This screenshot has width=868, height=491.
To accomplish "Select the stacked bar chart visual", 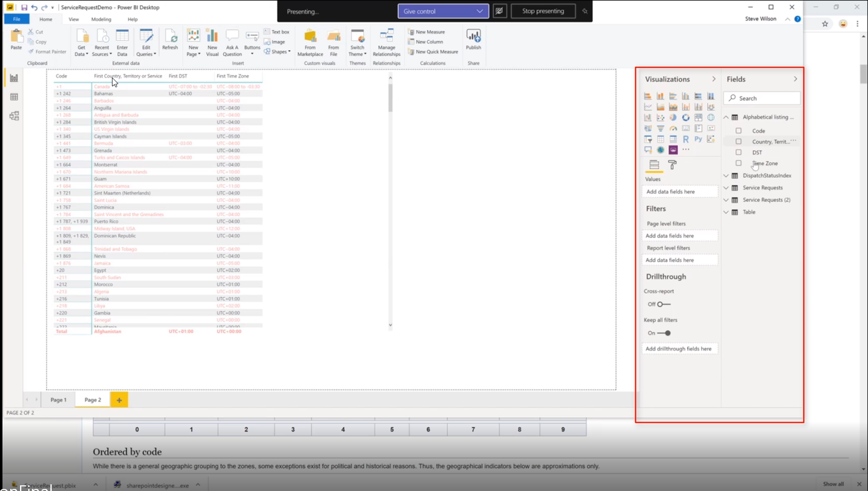I will (x=648, y=96).
